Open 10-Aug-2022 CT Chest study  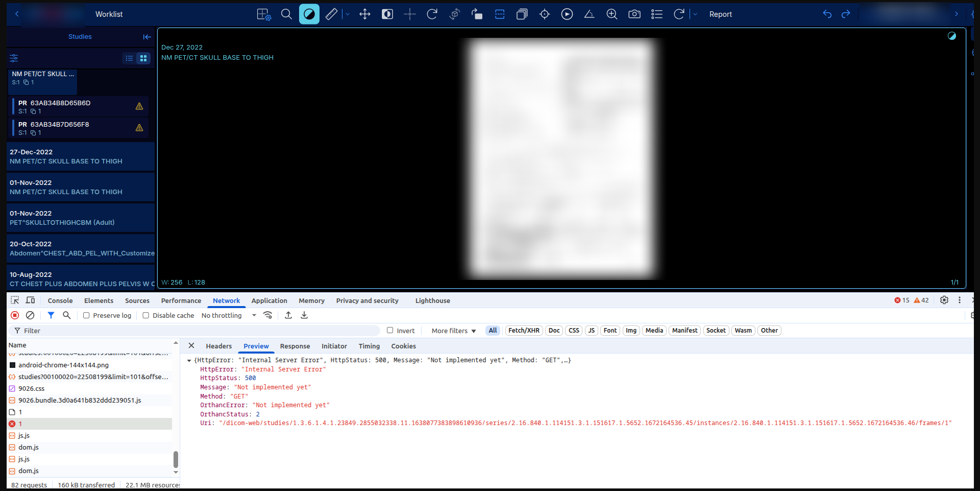point(81,278)
